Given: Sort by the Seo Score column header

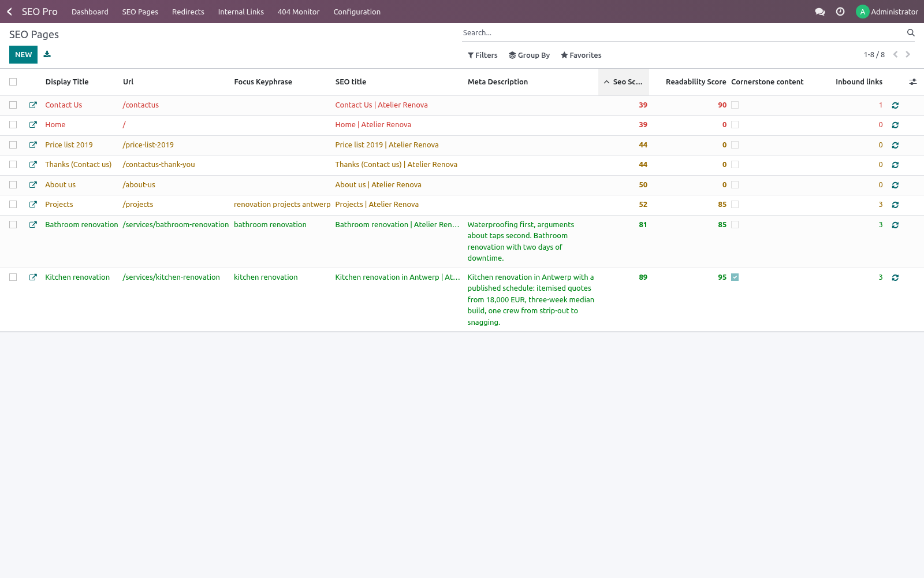Looking at the screenshot, I should [624, 82].
